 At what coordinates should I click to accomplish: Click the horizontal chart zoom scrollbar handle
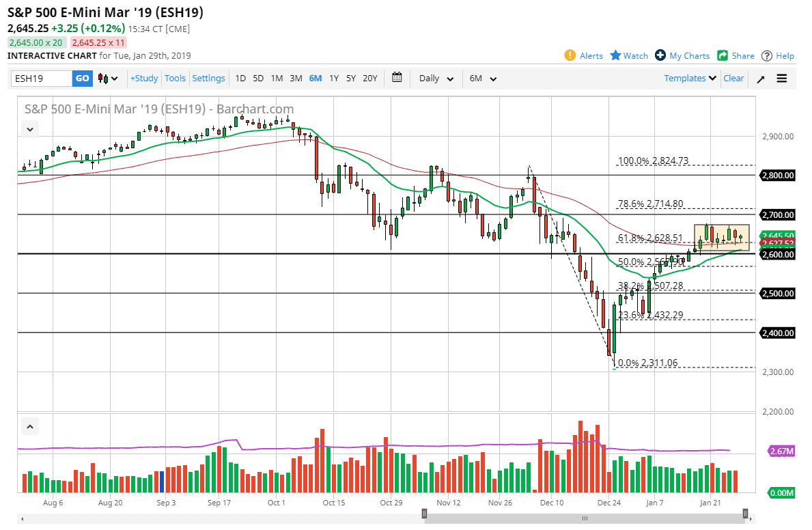click(584, 518)
